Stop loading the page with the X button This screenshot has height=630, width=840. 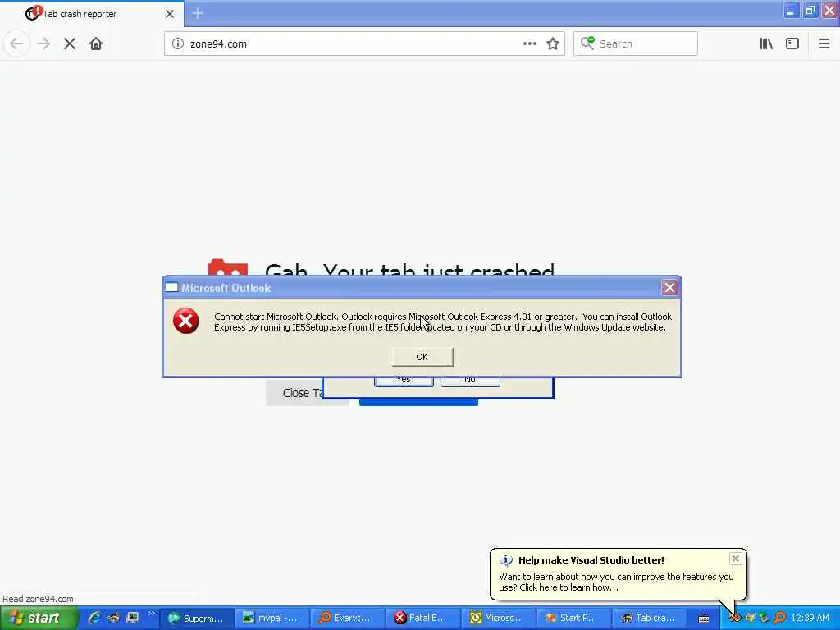pos(70,43)
